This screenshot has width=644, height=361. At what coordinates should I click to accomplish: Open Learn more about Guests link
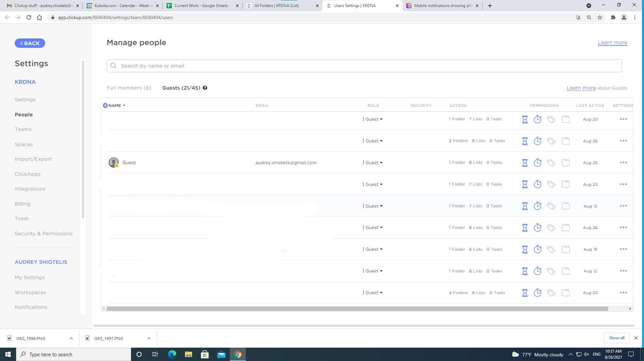[581, 88]
